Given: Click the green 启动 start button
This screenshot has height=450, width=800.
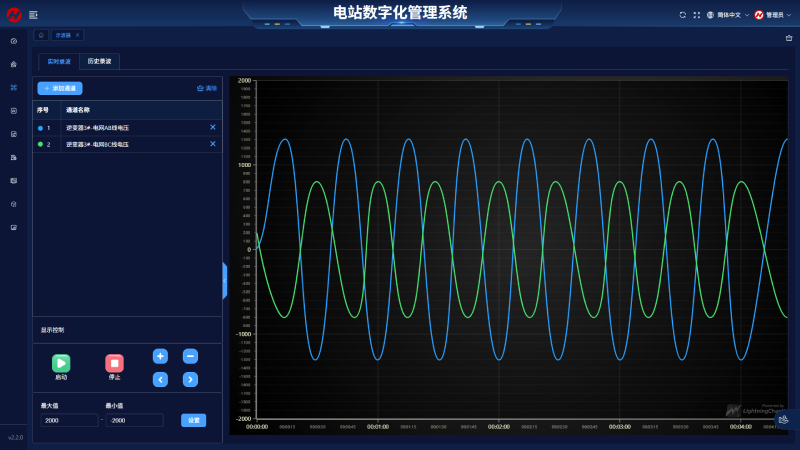Looking at the screenshot, I should pyautogui.click(x=61, y=363).
